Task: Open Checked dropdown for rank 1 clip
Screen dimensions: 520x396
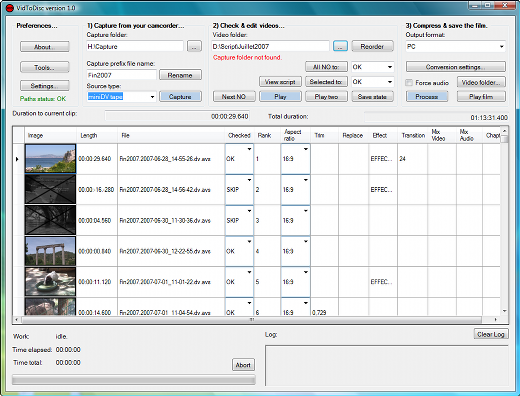Action: (x=249, y=149)
